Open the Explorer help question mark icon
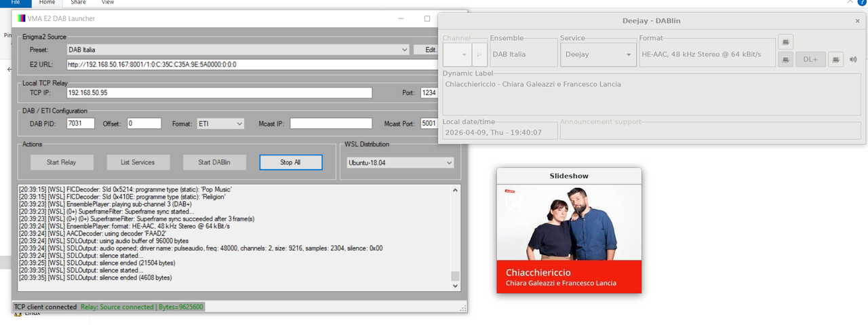Screen dimensions: 868x325 point(863,3)
